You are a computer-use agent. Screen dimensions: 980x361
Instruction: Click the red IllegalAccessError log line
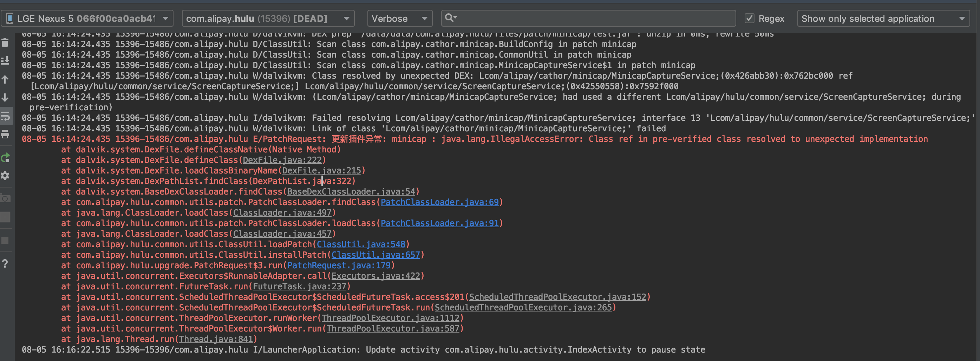tap(475, 139)
